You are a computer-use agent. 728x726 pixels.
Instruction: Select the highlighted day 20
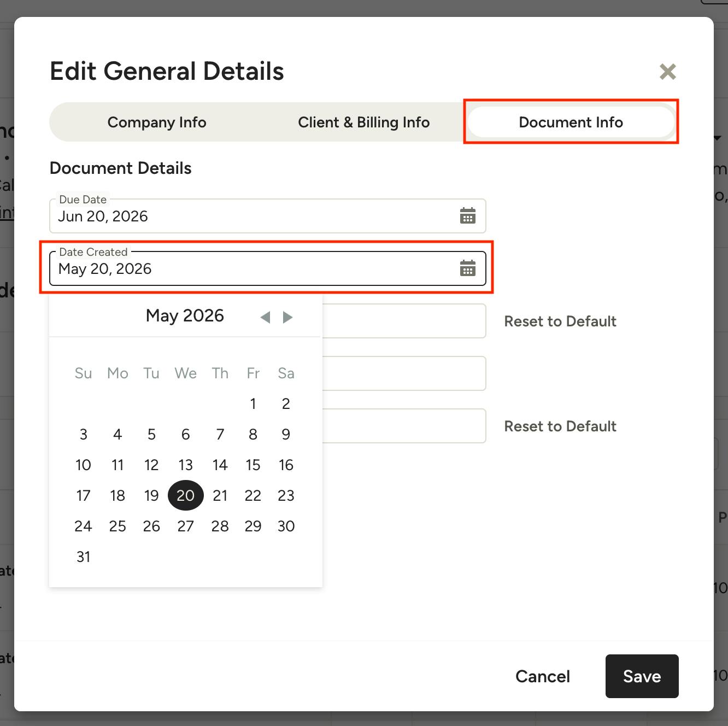tap(186, 495)
